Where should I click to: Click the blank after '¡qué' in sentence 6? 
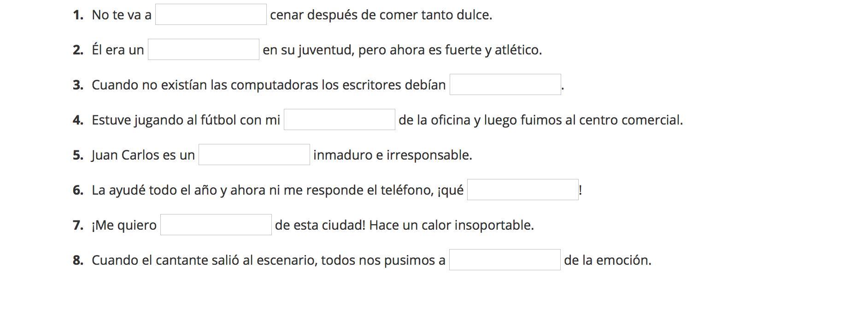pos(522,190)
